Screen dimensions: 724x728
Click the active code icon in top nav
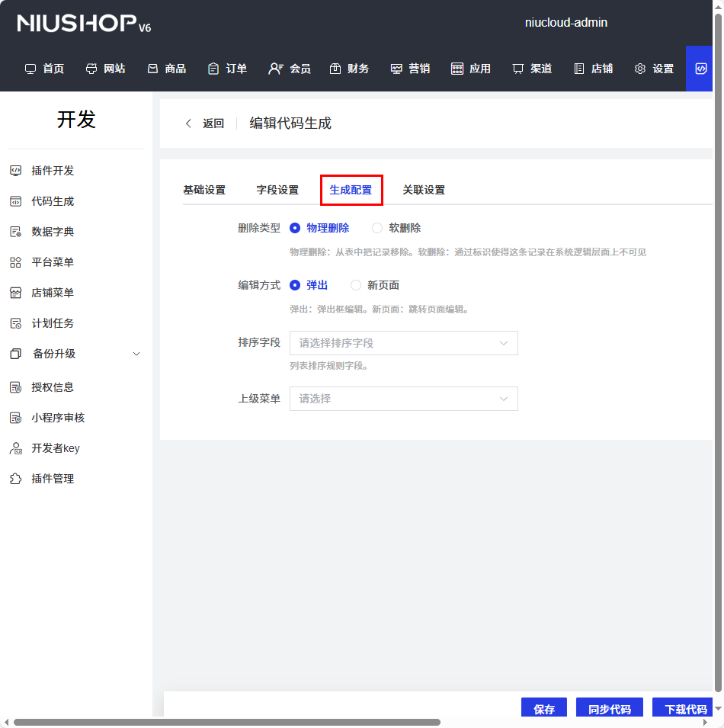701,69
